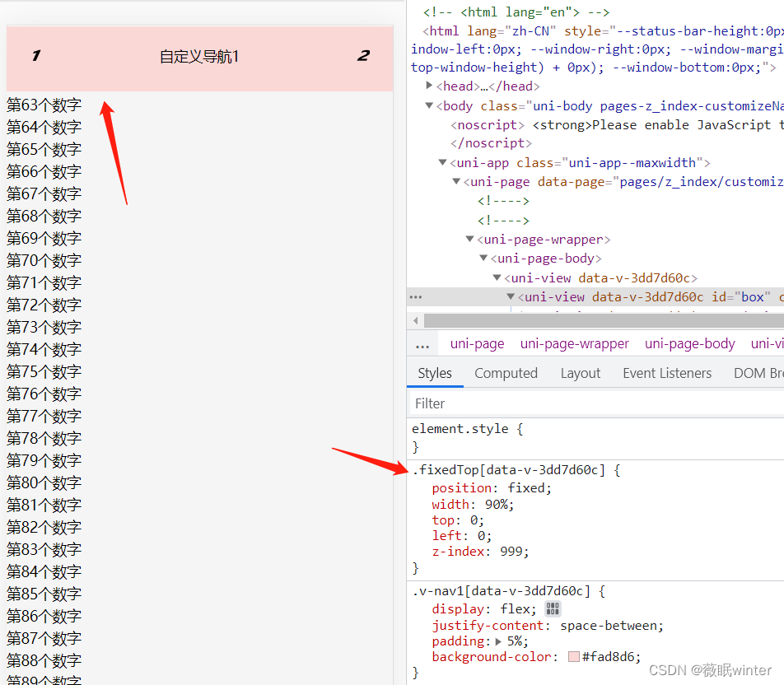Click the 自定义导航1 navbar title
784x685 pixels.
pos(199,57)
